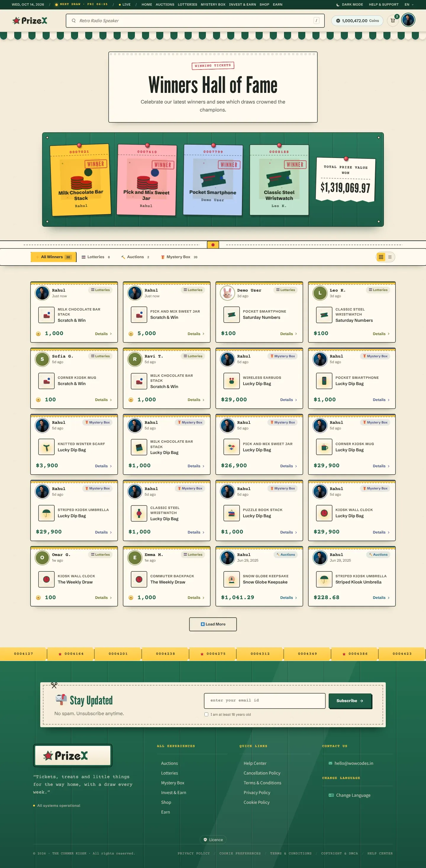
Task: Open Details for Rahul's Wireless Earbuds win
Action: [288, 400]
